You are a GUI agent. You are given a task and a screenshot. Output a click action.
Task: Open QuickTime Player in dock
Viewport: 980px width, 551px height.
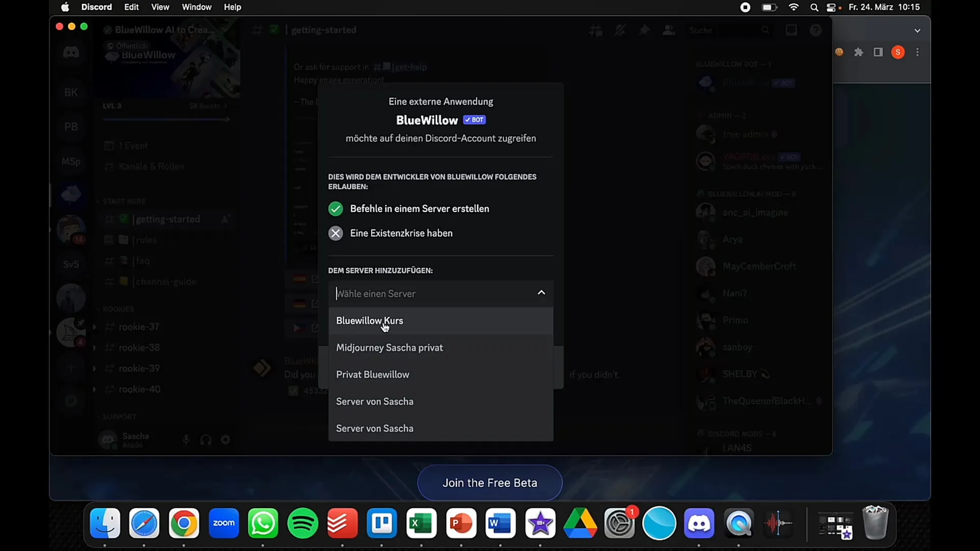click(739, 523)
